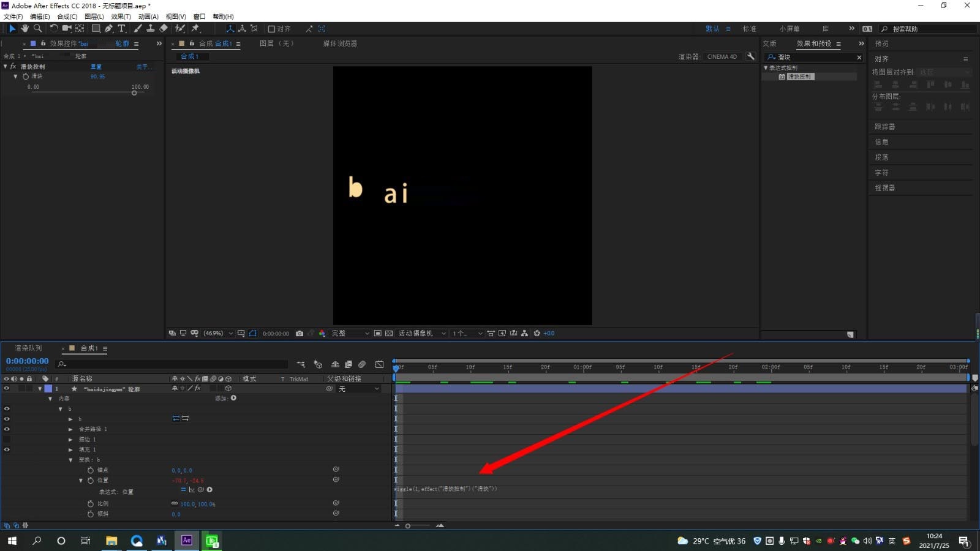Open the resolution 完整 dropdown
The height and width of the screenshot is (551, 980).
[350, 334]
